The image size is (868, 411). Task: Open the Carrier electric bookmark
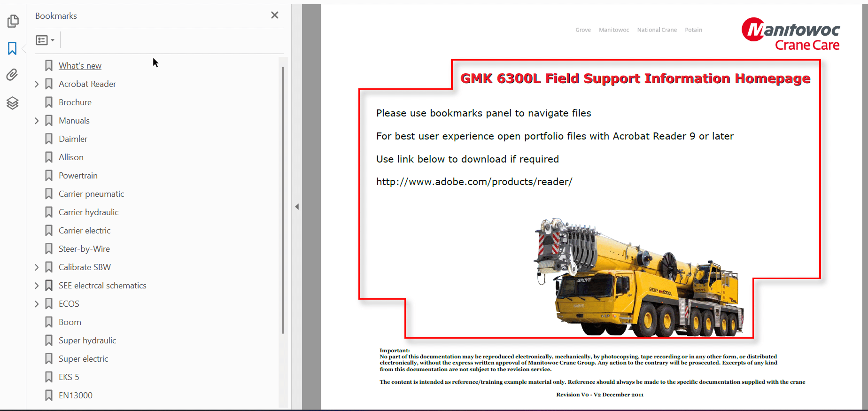(85, 231)
